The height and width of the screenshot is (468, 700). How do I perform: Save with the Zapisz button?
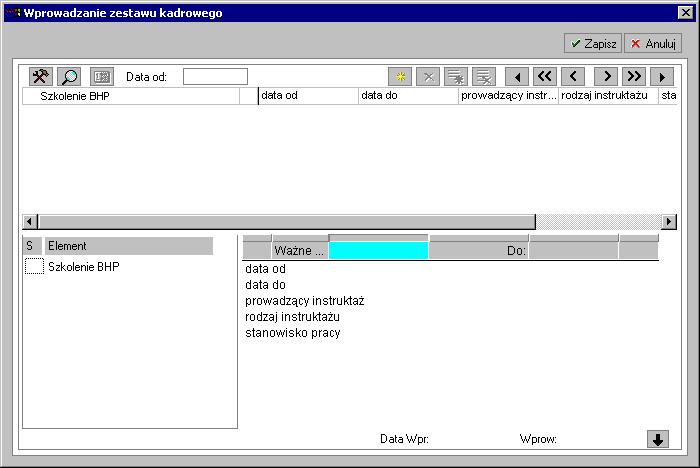pyautogui.click(x=593, y=43)
